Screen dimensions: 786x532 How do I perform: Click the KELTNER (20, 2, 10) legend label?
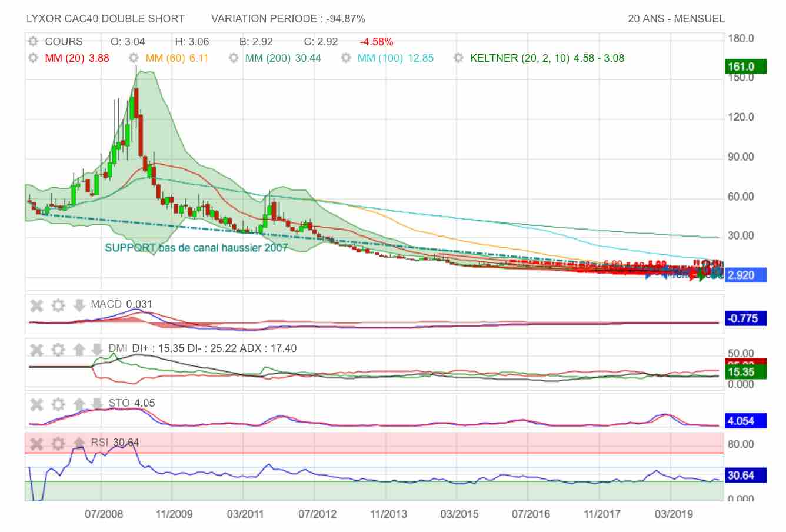pyautogui.click(x=547, y=58)
